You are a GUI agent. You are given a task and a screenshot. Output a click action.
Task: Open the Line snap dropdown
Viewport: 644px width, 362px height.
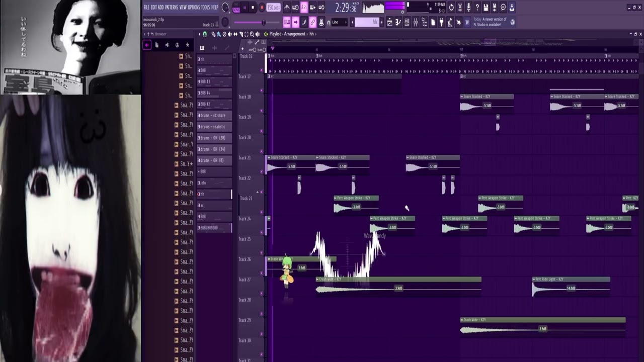click(339, 22)
